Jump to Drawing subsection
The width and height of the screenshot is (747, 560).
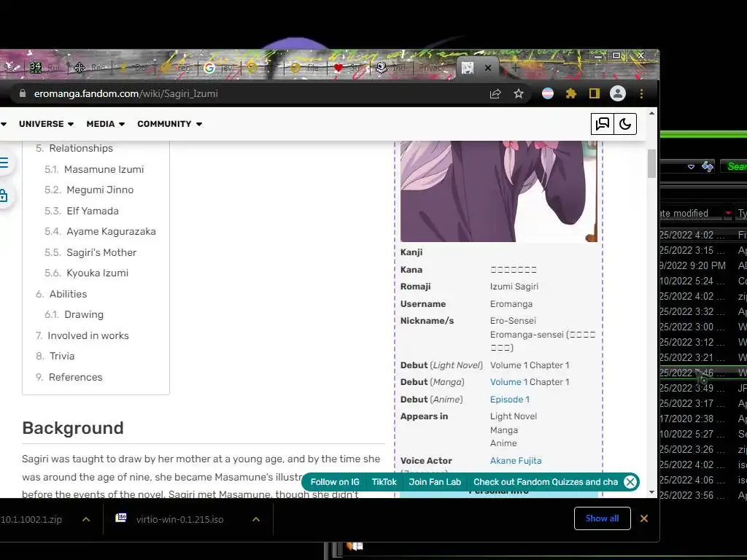point(84,314)
